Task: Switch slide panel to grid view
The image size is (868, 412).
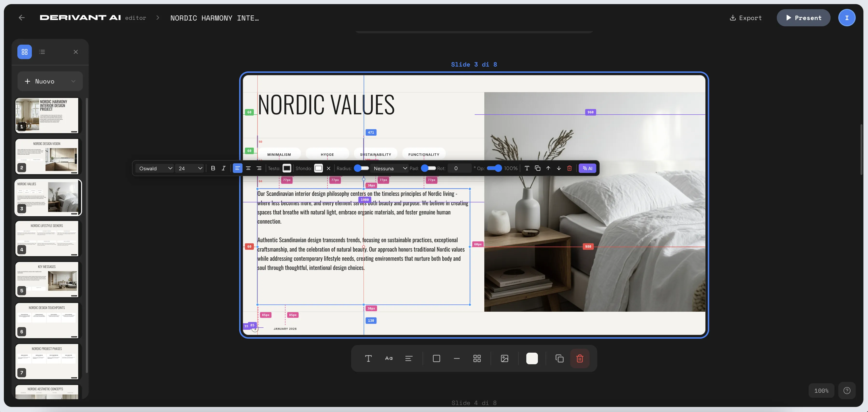Action: coord(25,52)
